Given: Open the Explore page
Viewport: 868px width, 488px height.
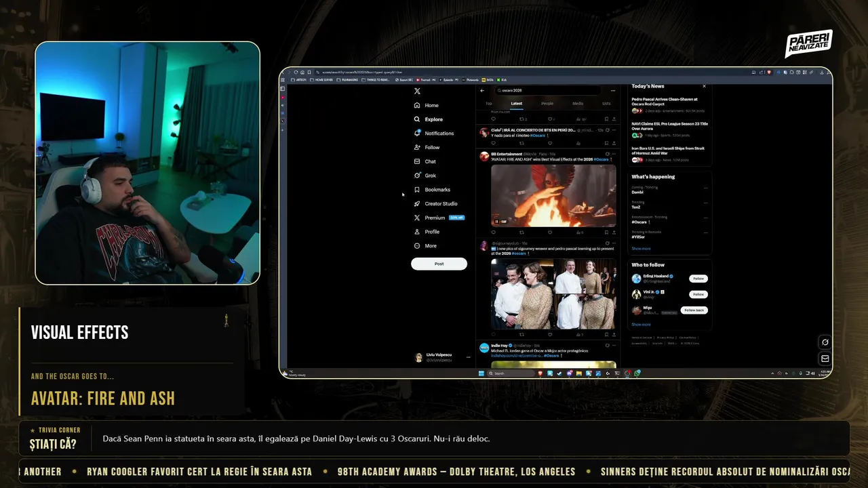Looking at the screenshot, I should (428, 119).
